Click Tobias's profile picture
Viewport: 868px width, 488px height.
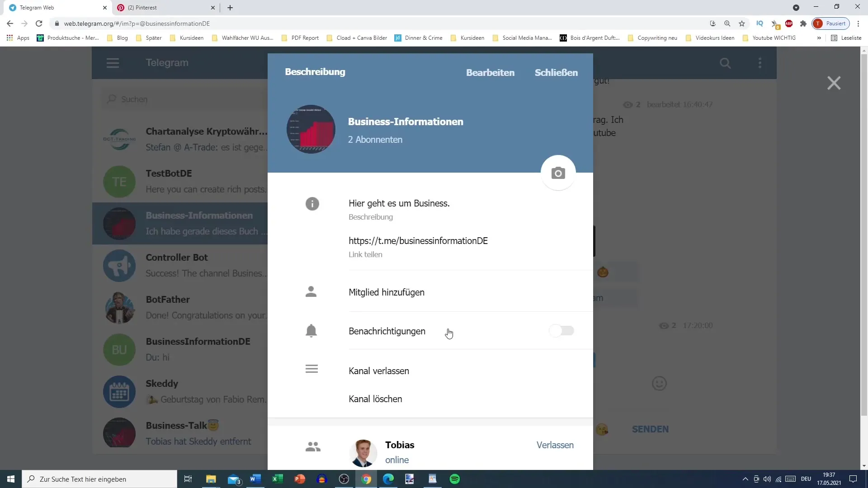363,453
